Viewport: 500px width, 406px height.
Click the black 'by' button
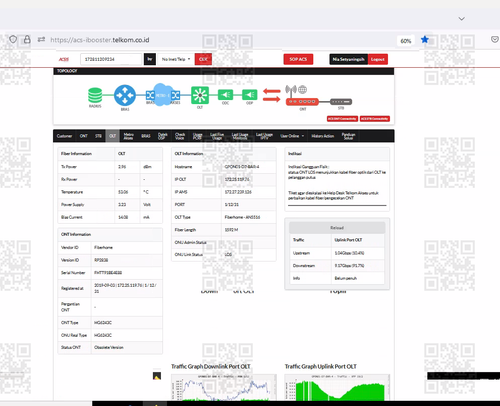pos(150,59)
